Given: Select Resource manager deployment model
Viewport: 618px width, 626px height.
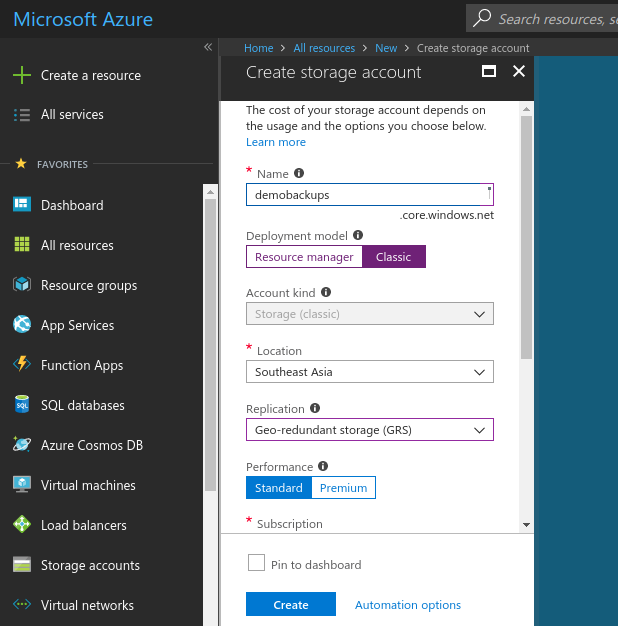Looking at the screenshot, I should coord(304,257).
